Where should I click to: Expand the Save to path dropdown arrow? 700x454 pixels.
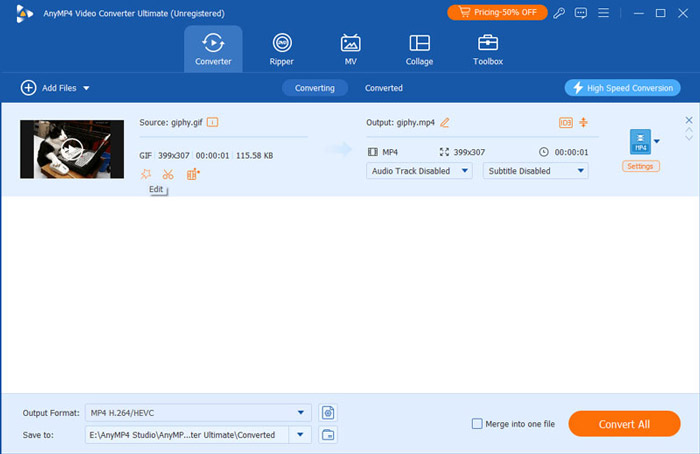pos(300,435)
